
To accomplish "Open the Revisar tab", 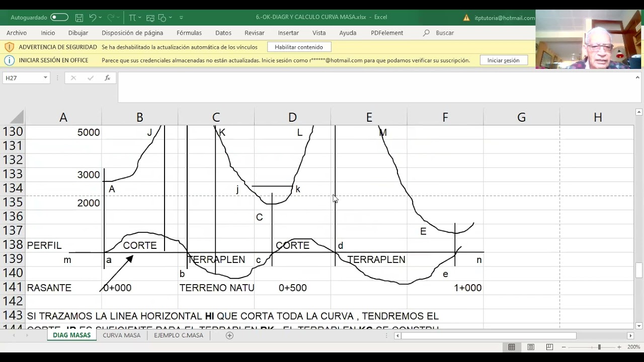I will pos(255,33).
